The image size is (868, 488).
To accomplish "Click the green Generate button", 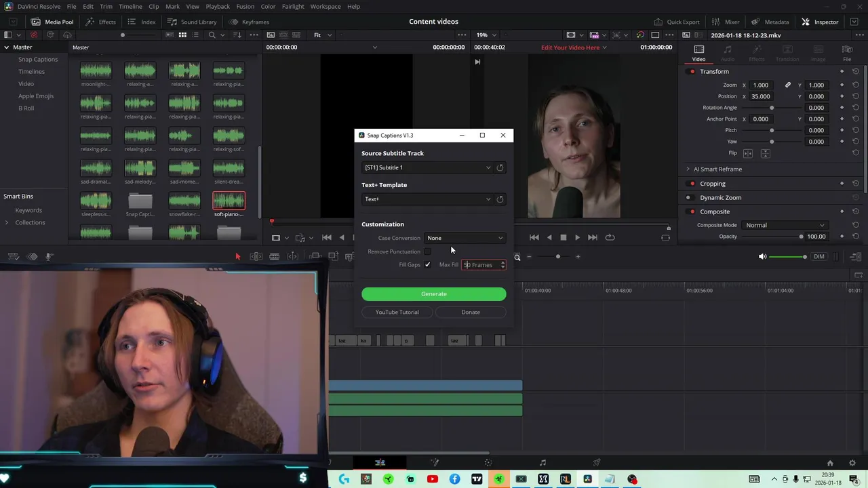I will tap(434, 294).
